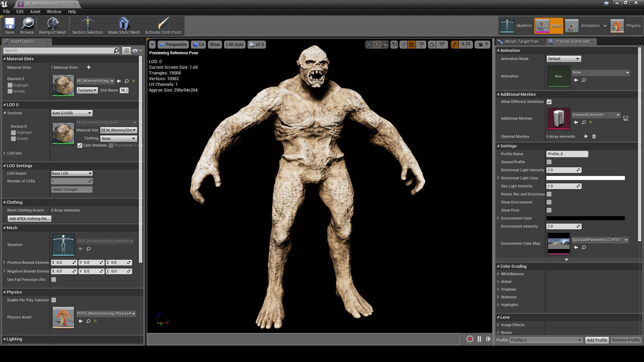Uncheck Allow Different Skeletons
Viewport: 644px width, 362px height.
(549, 102)
